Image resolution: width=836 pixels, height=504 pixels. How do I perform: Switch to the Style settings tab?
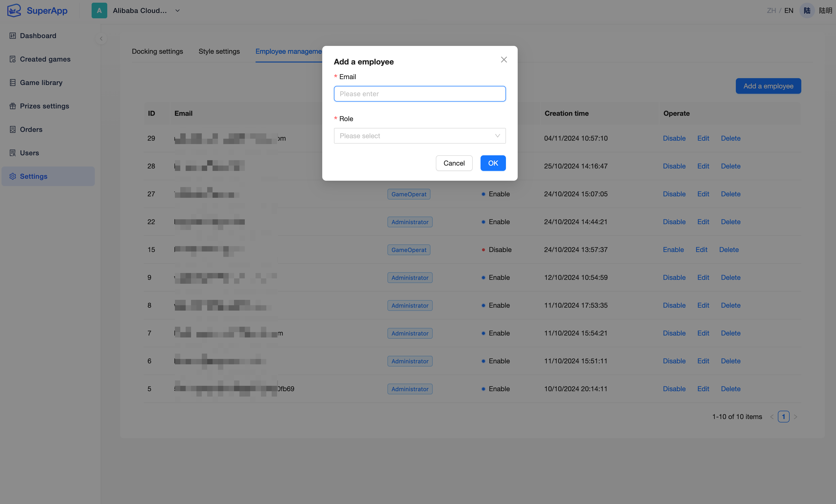point(219,51)
